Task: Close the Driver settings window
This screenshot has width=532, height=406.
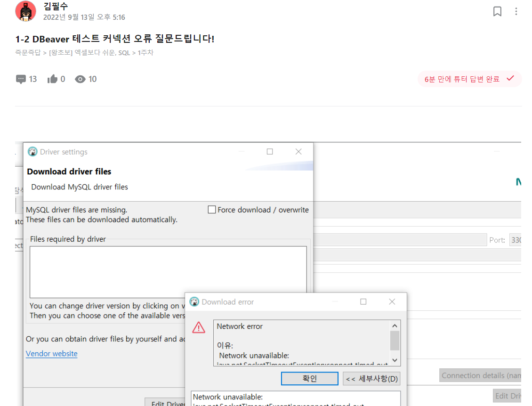Action: coord(298,151)
